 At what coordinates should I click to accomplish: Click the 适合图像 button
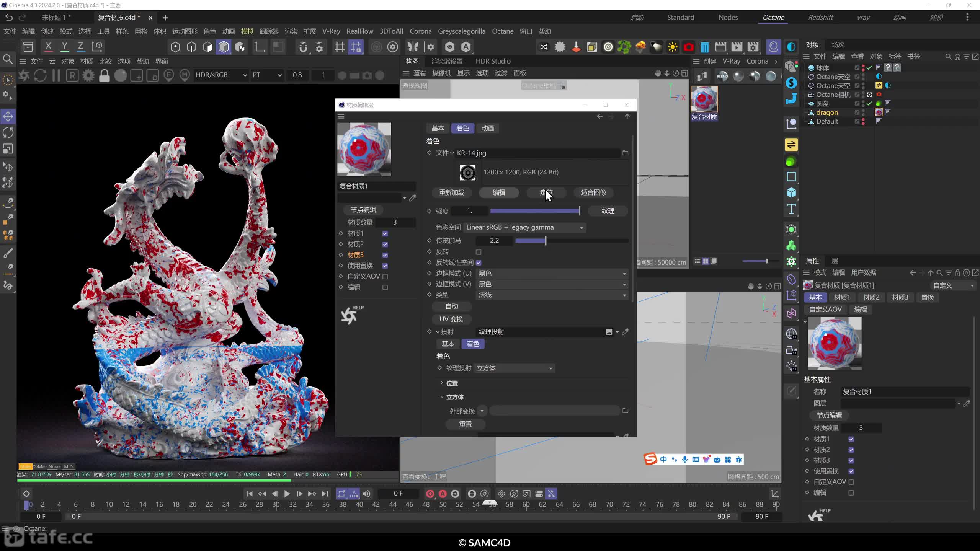(593, 192)
